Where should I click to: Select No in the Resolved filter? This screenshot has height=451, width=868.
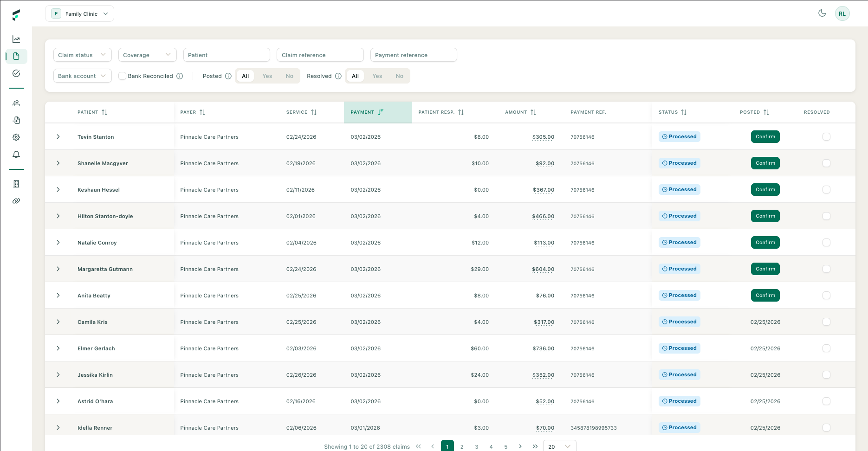(x=399, y=76)
